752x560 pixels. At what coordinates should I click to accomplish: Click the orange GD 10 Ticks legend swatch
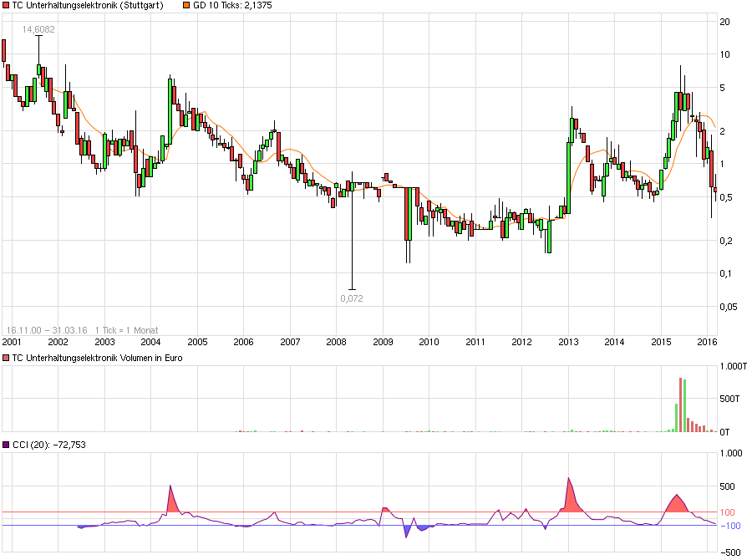pyautogui.click(x=186, y=5)
